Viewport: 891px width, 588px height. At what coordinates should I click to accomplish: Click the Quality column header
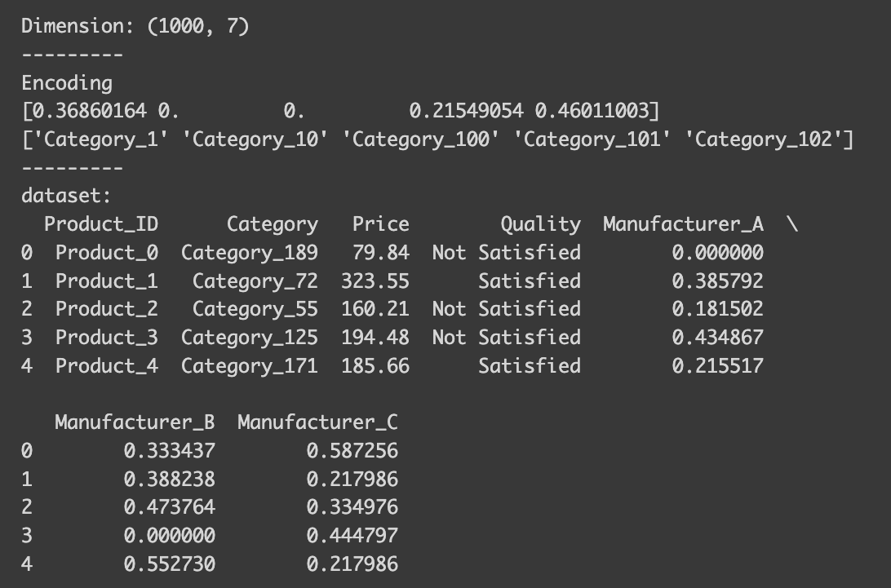click(540, 224)
